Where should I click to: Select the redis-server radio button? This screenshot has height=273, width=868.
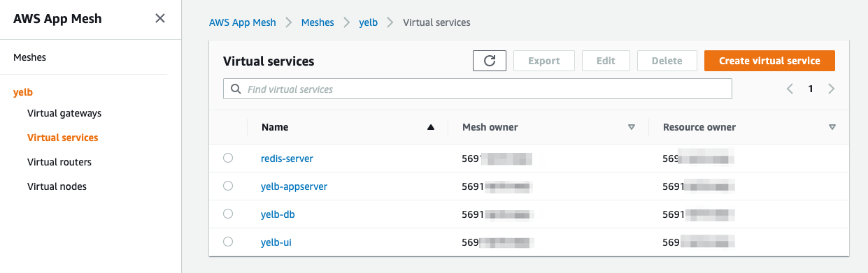point(228,158)
